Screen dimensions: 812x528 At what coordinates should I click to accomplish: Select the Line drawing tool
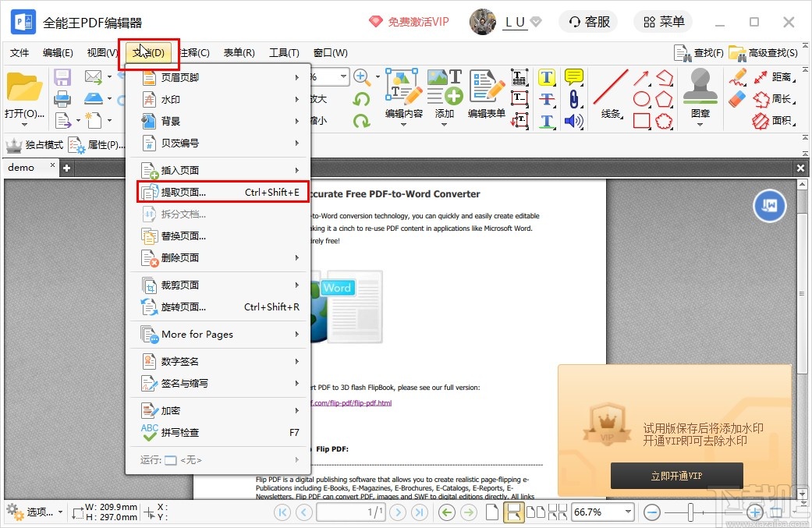pyautogui.click(x=611, y=93)
